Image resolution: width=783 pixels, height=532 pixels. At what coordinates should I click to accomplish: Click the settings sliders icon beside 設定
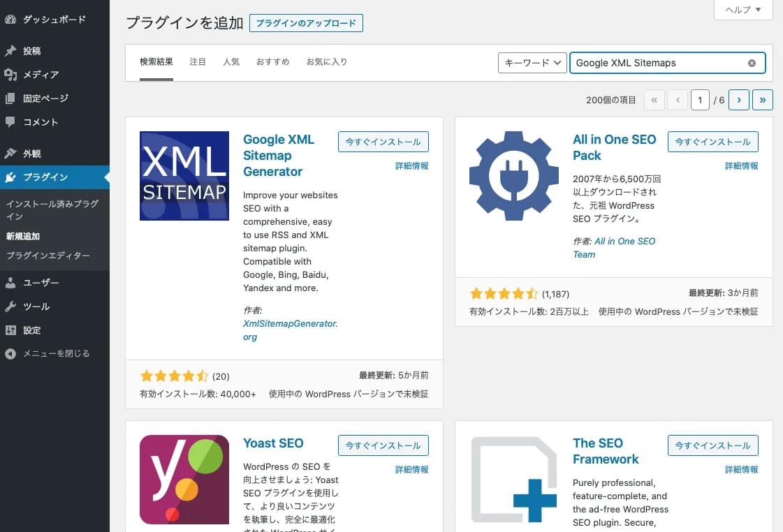10,330
